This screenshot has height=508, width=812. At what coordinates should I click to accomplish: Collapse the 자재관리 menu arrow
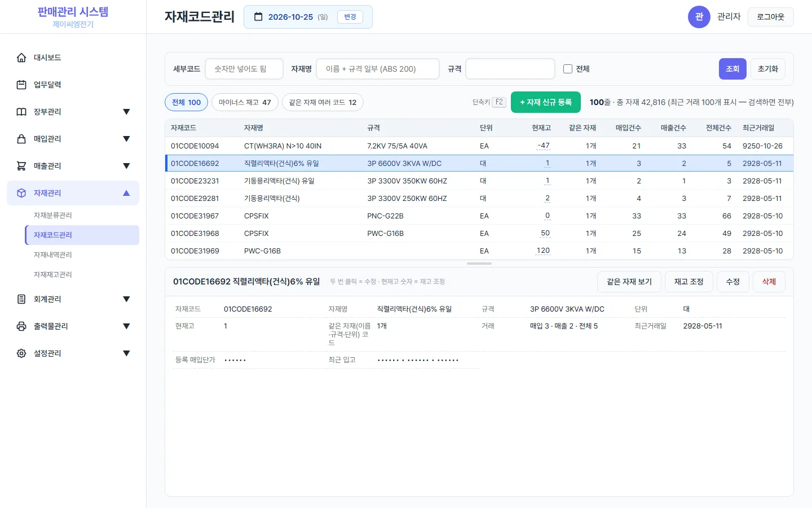click(x=126, y=193)
